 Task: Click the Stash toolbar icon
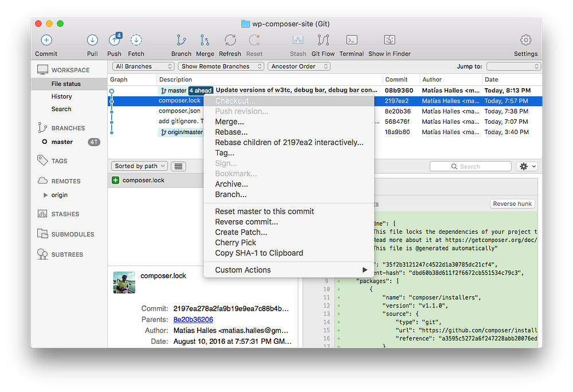pyautogui.click(x=298, y=40)
